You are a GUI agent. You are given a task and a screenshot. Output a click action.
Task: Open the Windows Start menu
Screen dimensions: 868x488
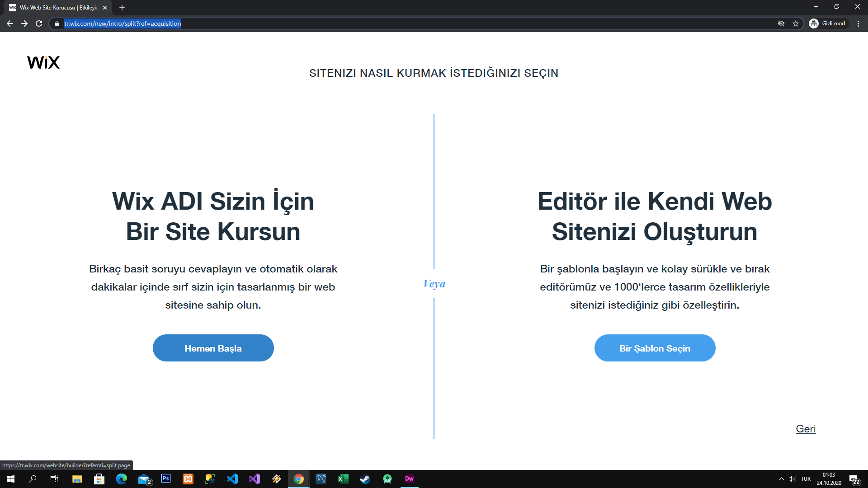(11, 479)
